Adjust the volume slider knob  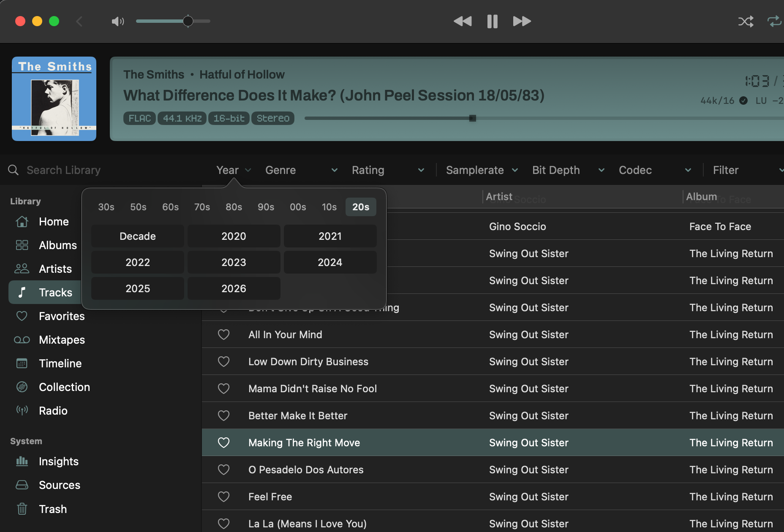[x=188, y=21]
